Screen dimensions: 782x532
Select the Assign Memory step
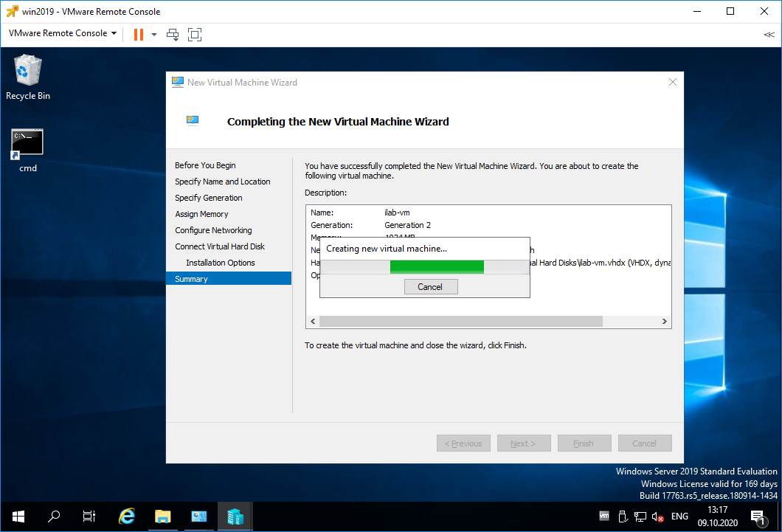point(201,214)
